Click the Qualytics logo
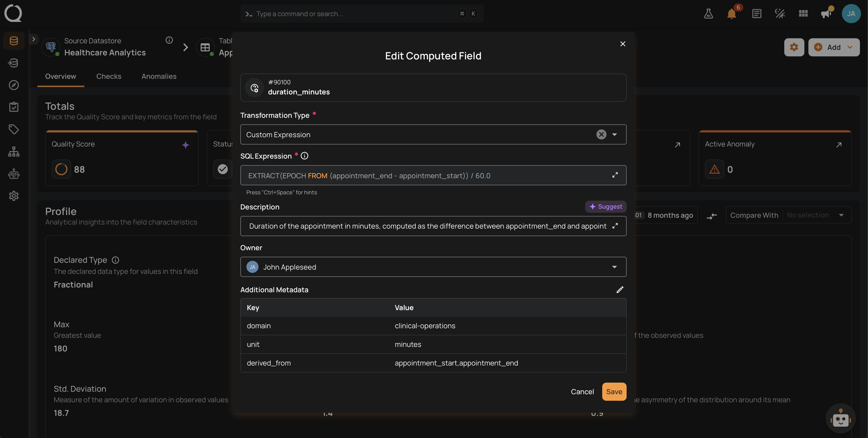This screenshot has width=868, height=438. [x=13, y=13]
